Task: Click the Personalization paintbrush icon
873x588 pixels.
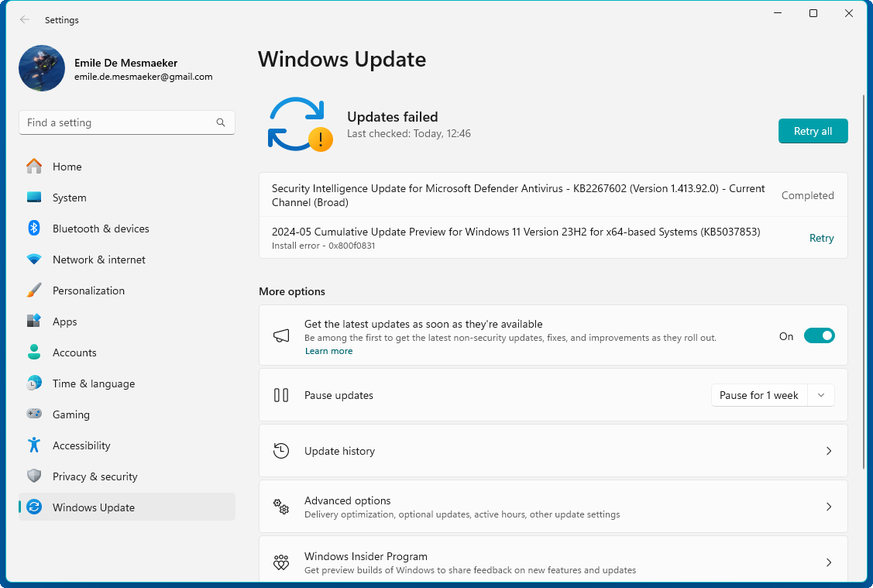Action: point(34,290)
